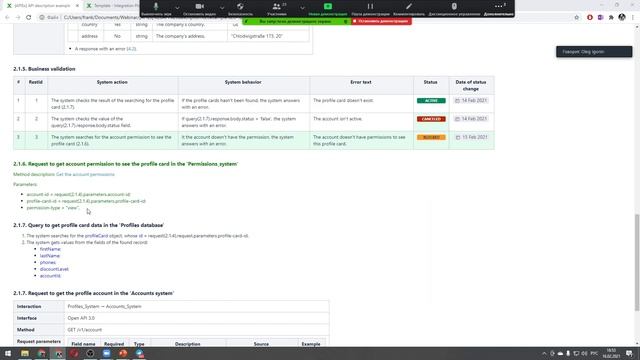Image resolution: width=640 pixels, height=360 pixels.
Task: Open the audio options arrow beside the microphone
Action: click(x=177, y=7)
